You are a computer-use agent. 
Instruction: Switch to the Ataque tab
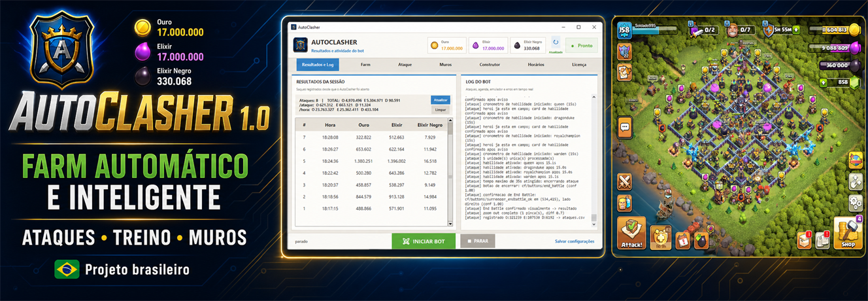pos(405,65)
